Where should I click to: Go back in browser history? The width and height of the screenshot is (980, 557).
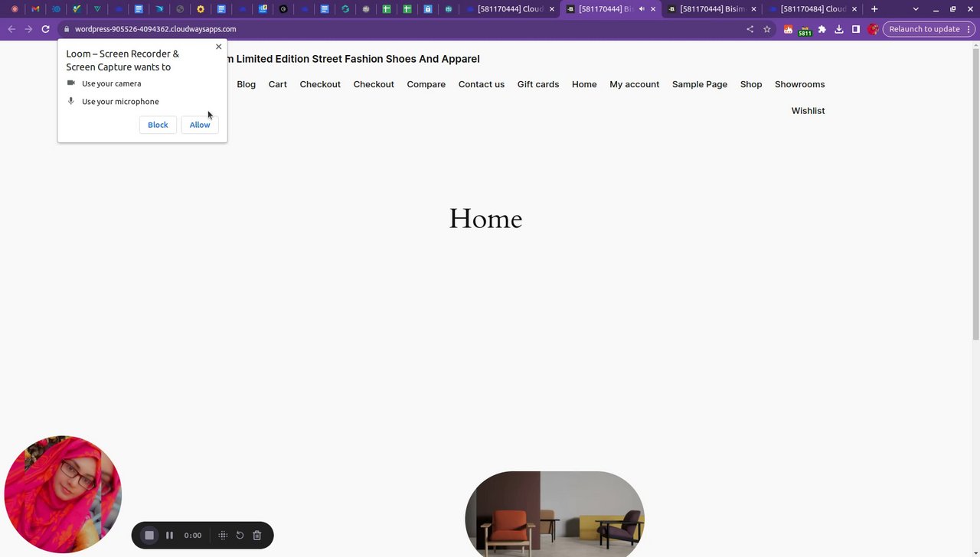(11, 29)
